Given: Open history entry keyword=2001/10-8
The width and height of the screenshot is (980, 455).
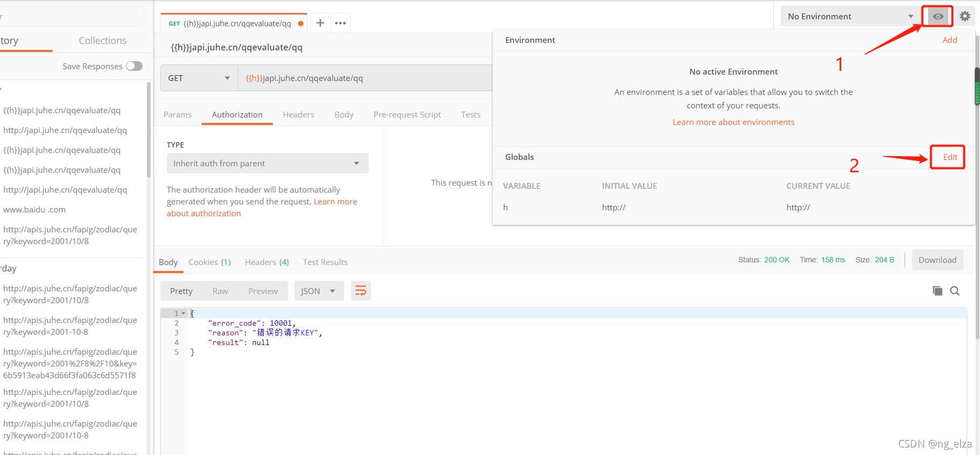Looking at the screenshot, I should click(70, 429).
